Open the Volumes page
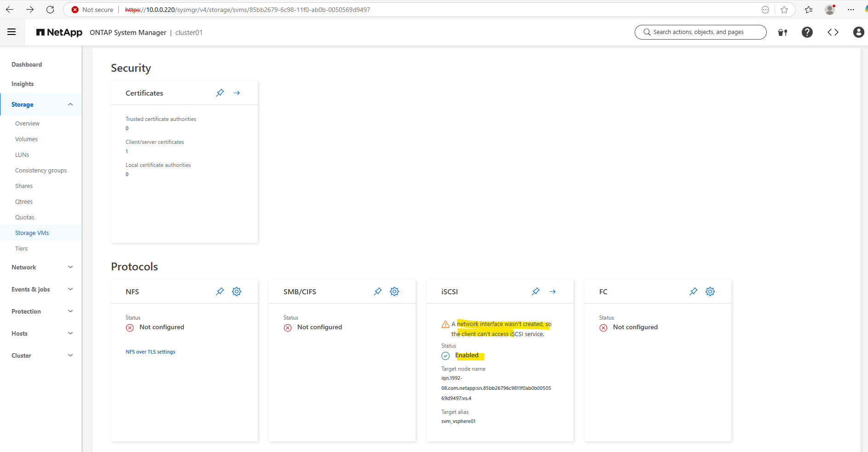The width and height of the screenshot is (868, 452). pos(27,139)
